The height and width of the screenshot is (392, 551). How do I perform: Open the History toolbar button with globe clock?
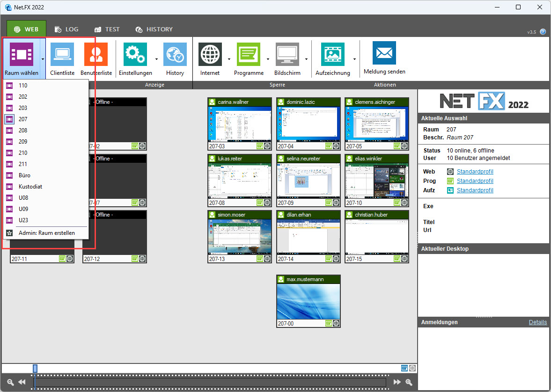click(x=175, y=54)
